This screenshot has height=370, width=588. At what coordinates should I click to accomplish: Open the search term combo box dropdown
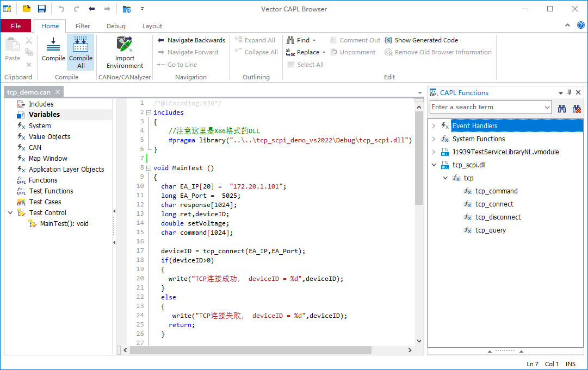(547, 107)
